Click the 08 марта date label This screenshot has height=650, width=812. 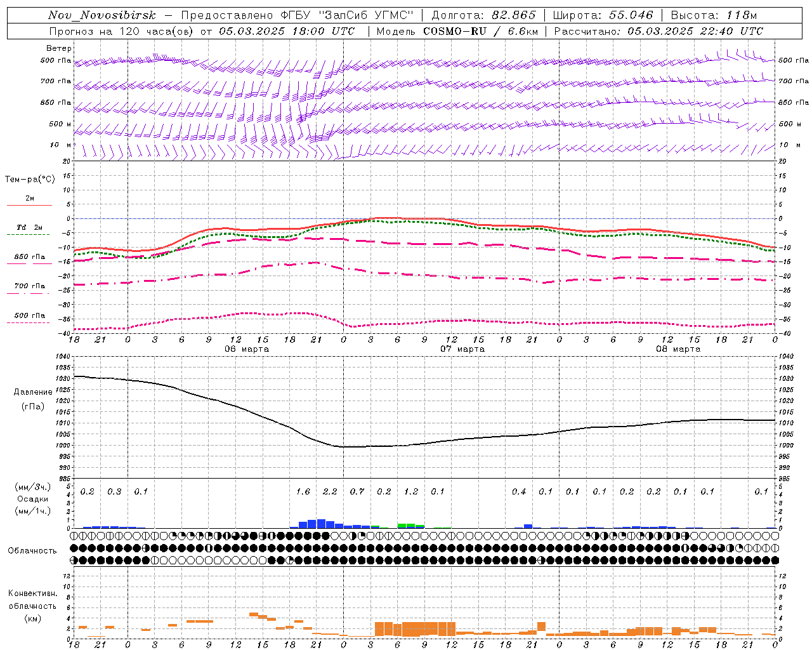point(678,349)
